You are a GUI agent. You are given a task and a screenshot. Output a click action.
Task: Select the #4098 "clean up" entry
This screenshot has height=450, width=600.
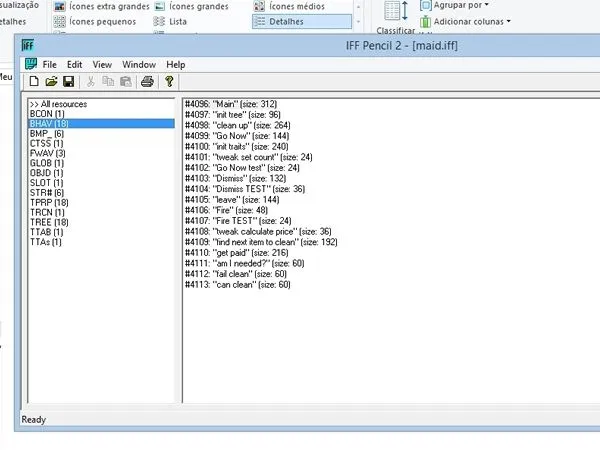(237, 126)
